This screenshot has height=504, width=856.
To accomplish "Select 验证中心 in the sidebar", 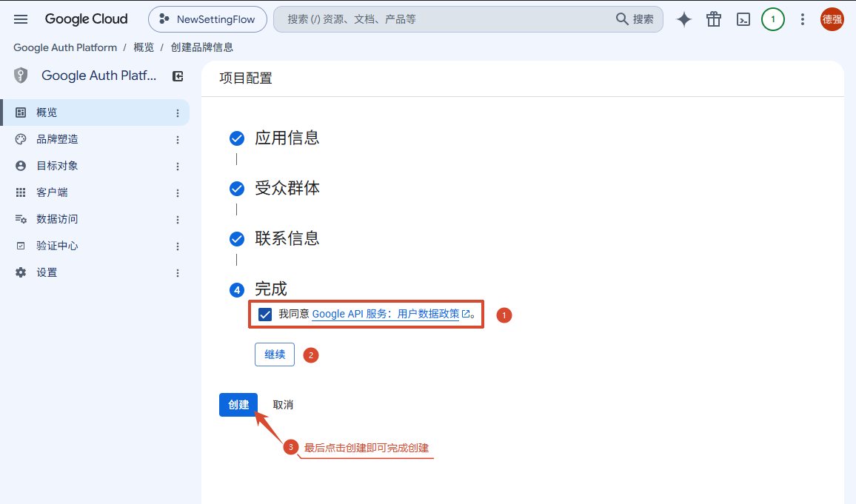I will coord(95,246).
